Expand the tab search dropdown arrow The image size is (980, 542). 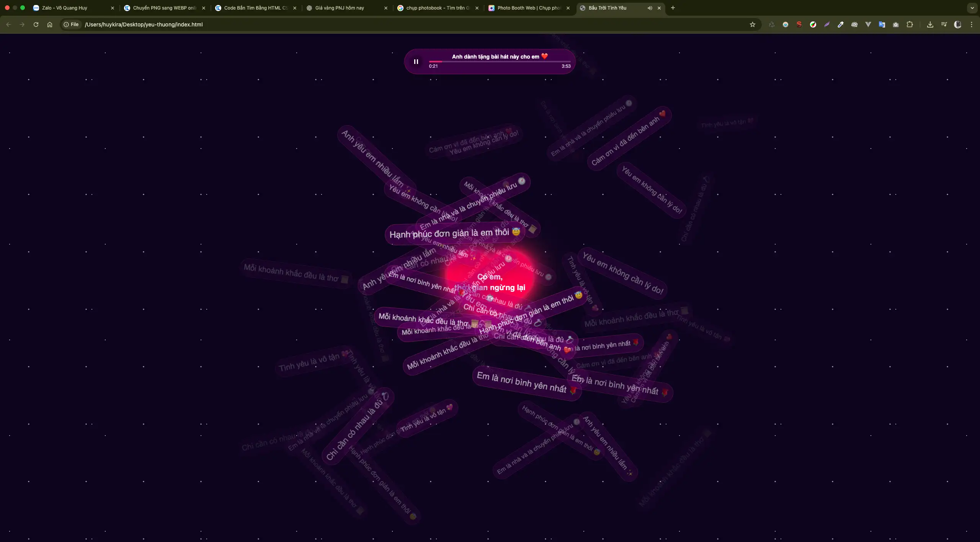tap(972, 8)
